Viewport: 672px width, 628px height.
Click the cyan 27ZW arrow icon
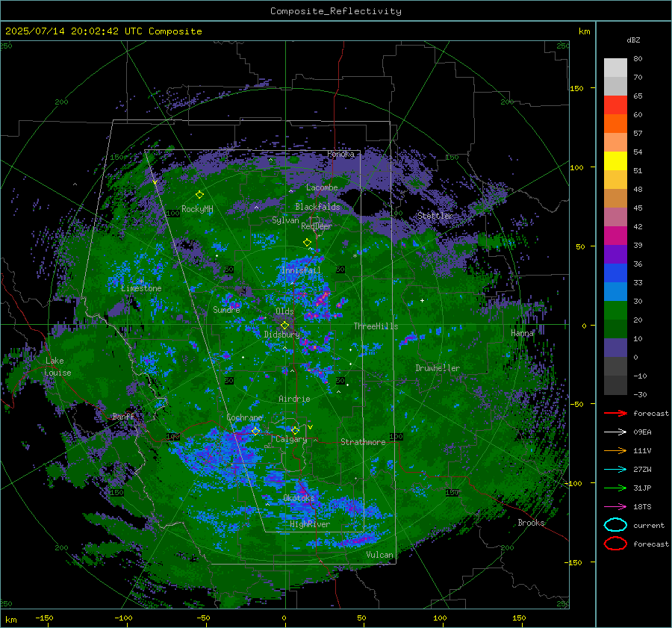coord(615,469)
